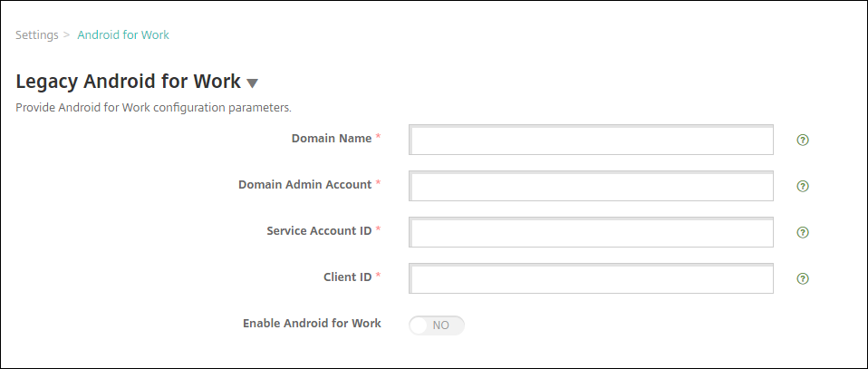The width and height of the screenshot is (868, 369).
Task: Click the help icon beside Domain Name
Action: point(802,141)
